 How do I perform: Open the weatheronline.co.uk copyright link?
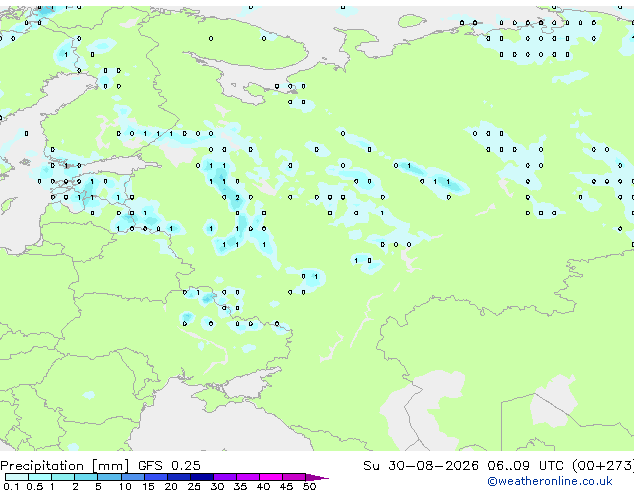click(550, 481)
